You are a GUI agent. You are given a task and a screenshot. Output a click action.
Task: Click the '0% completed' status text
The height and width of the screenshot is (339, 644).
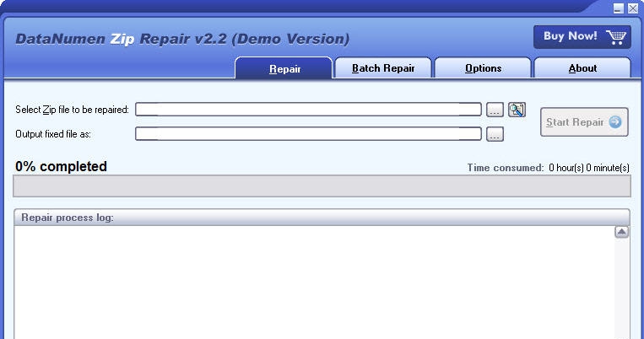[x=62, y=166]
